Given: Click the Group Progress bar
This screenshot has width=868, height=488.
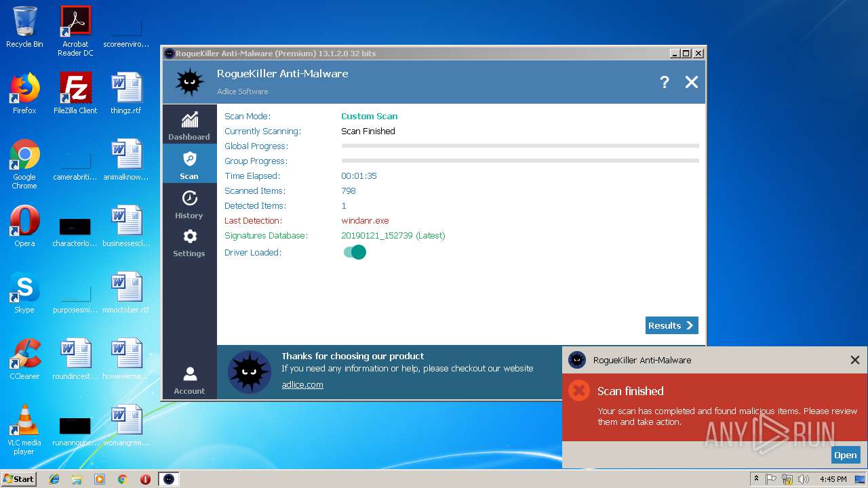Looking at the screenshot, I should coord(520,161).
